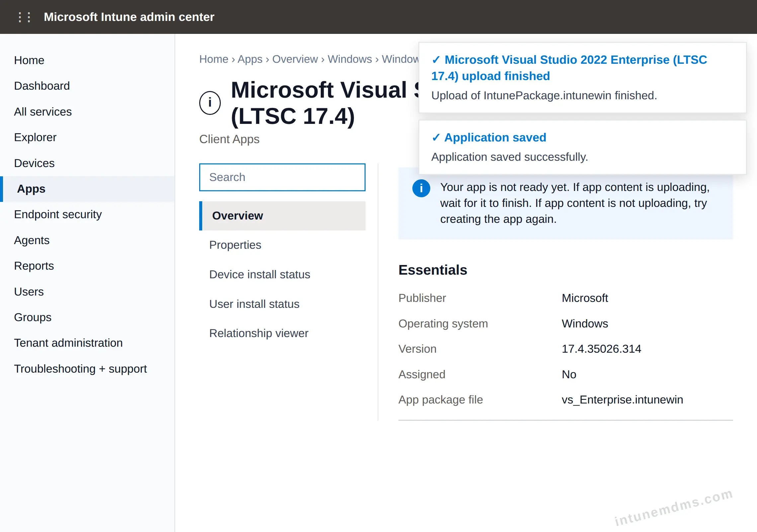Click the Client Apps subtitle

(x=229, y=139)
